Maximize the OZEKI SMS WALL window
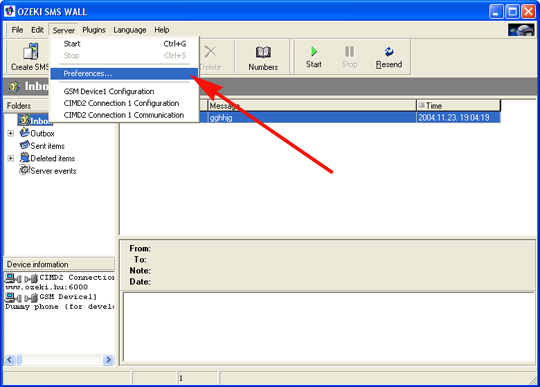This screenshot has width=540, height=387. tap(512, 12)
